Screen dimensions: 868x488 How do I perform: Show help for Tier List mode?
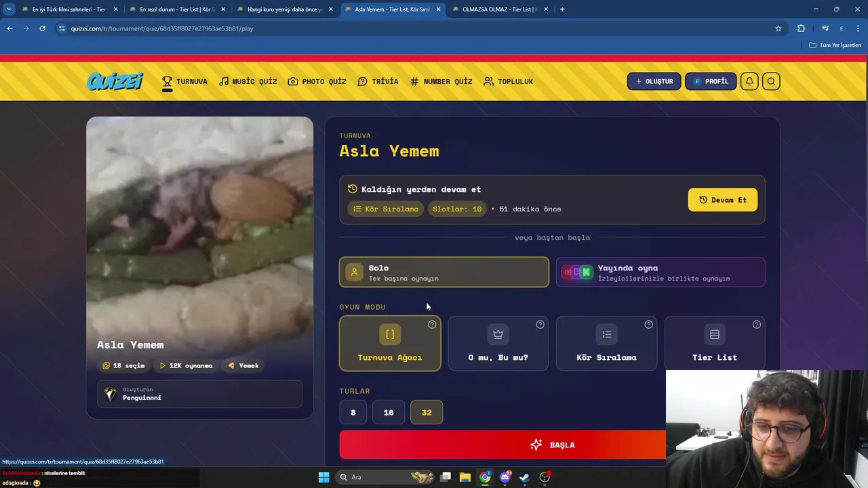[757, 325]
